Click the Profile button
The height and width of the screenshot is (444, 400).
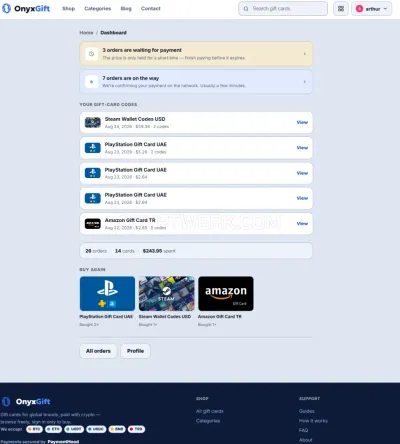coord(135,351)
